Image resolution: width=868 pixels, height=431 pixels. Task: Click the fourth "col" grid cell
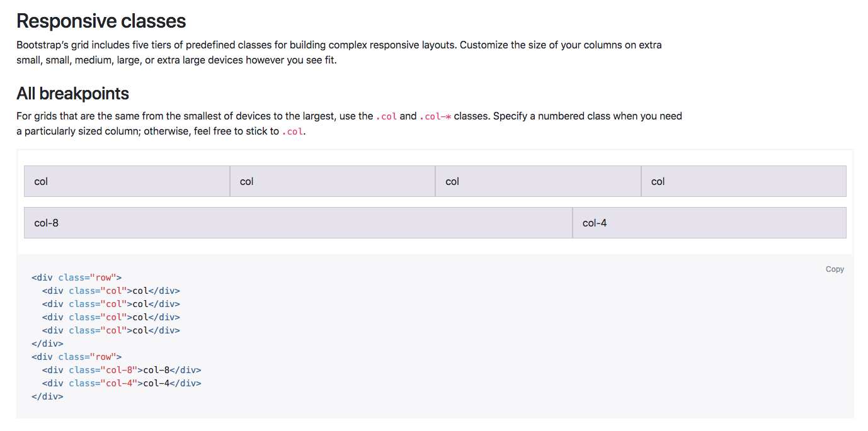tap(743, 181)
